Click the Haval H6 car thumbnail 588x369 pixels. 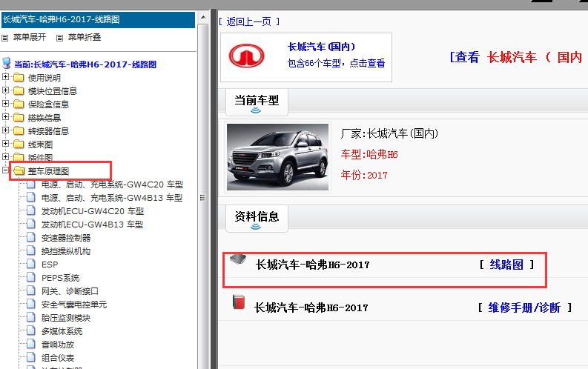(277, 157)
